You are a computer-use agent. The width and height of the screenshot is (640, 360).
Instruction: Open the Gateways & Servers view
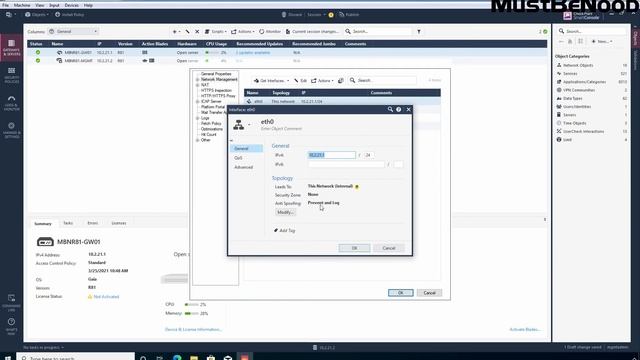tap(11, 47)
